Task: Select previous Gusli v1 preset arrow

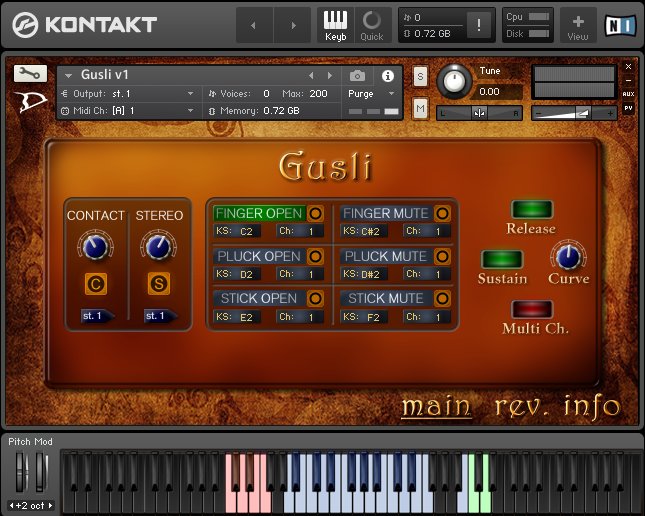Action: coord(311,76)
